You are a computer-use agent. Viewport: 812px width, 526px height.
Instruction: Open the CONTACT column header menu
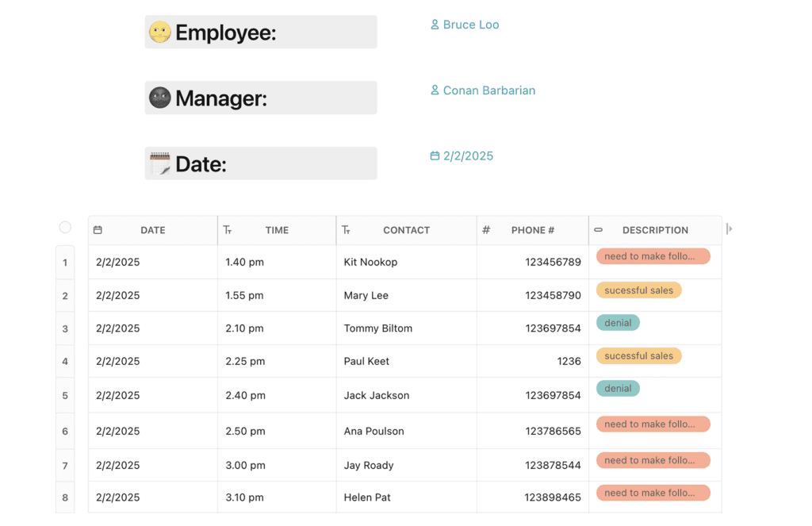pos(406,230)
